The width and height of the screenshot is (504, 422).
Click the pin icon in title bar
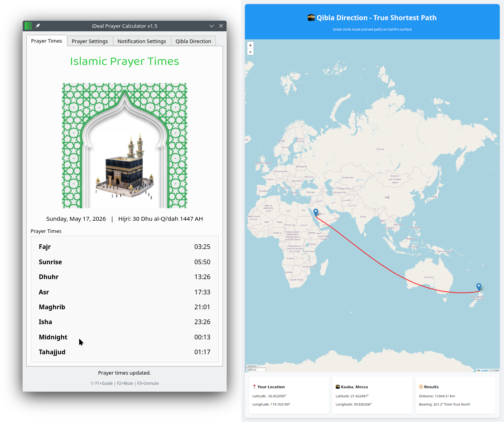[38, 26]
